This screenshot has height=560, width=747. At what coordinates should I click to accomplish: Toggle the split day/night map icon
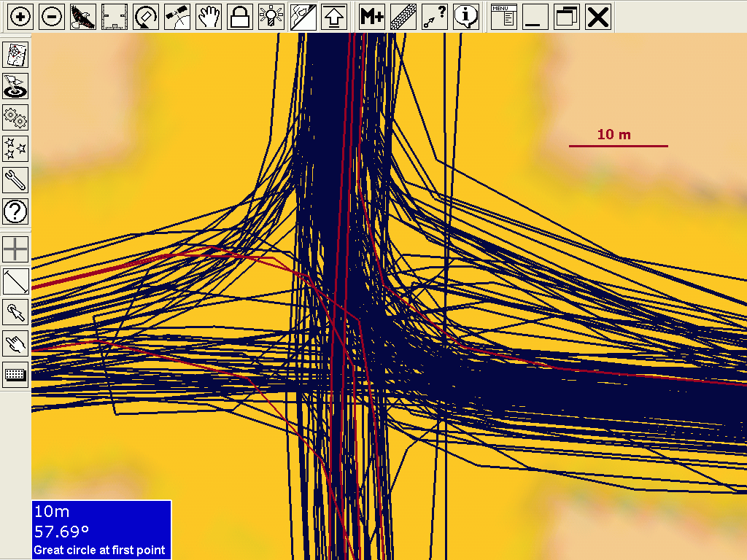tap(303, 17)
